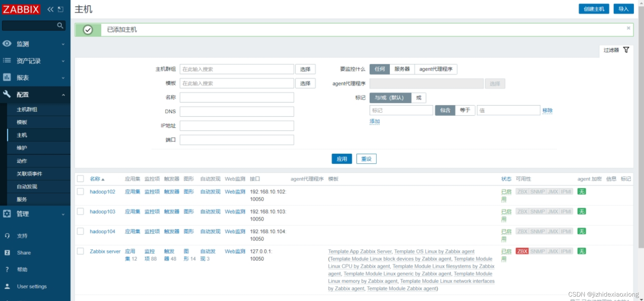This screenshot has width=644, height=301.
Task: Open 自动发现 submenu item
Action: pos(27,186)
